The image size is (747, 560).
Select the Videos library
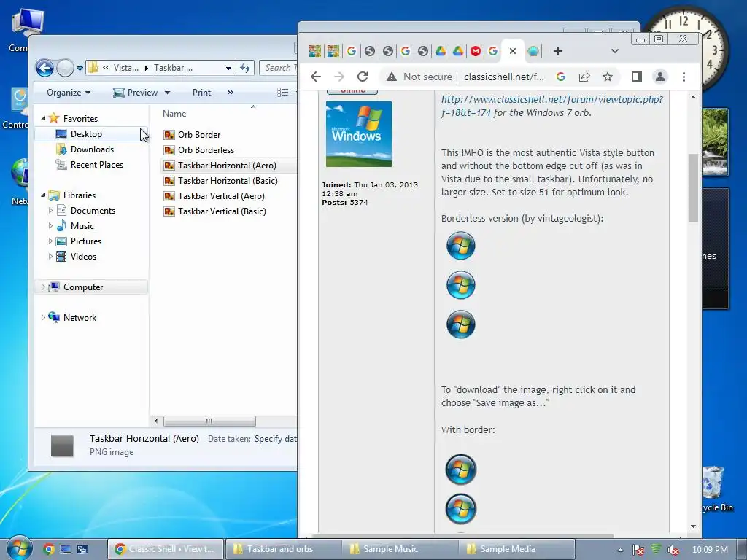83,256
